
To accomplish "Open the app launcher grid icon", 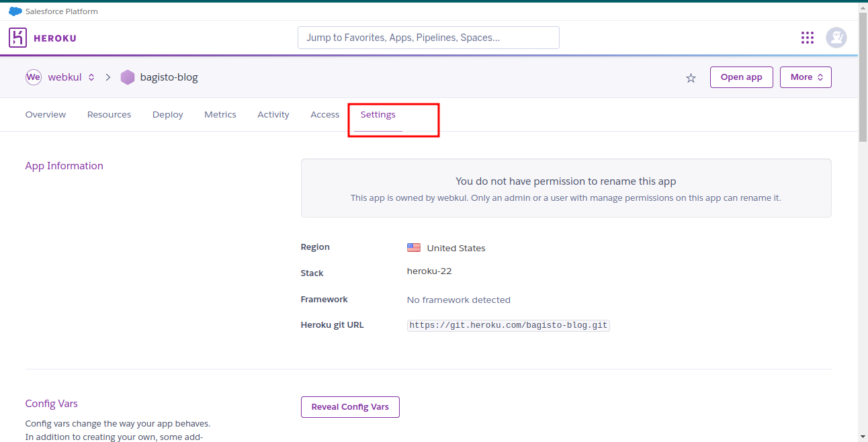I will pyautogui.click(x=808, y=38).
